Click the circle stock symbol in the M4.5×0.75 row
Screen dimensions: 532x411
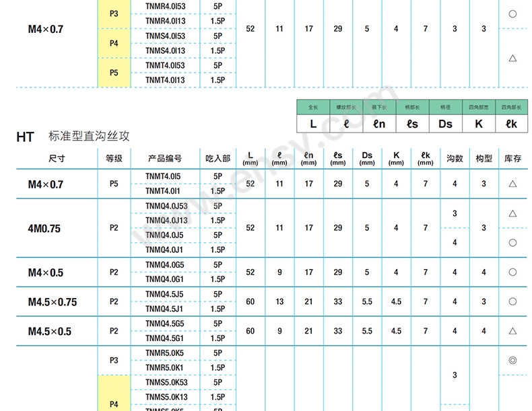click(512, 301)
